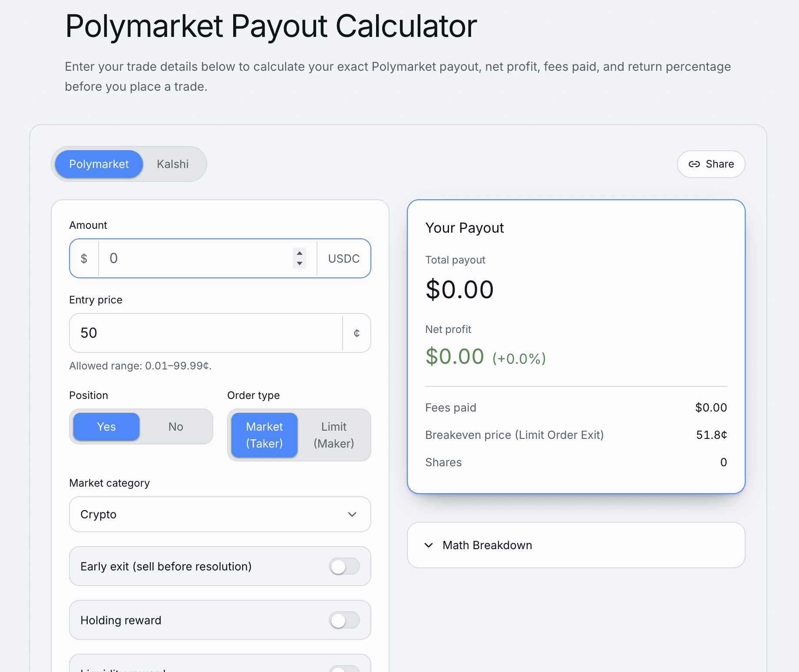Screen dimensions: 799x672
Task: Click the dollar sign prefix in Amount
Action: pos(84,259)
